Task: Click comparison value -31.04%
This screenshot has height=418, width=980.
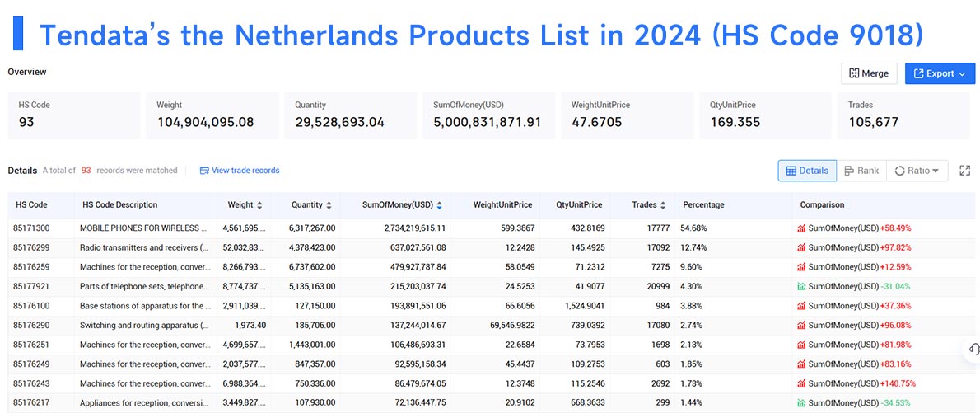Action: [895, 287]
